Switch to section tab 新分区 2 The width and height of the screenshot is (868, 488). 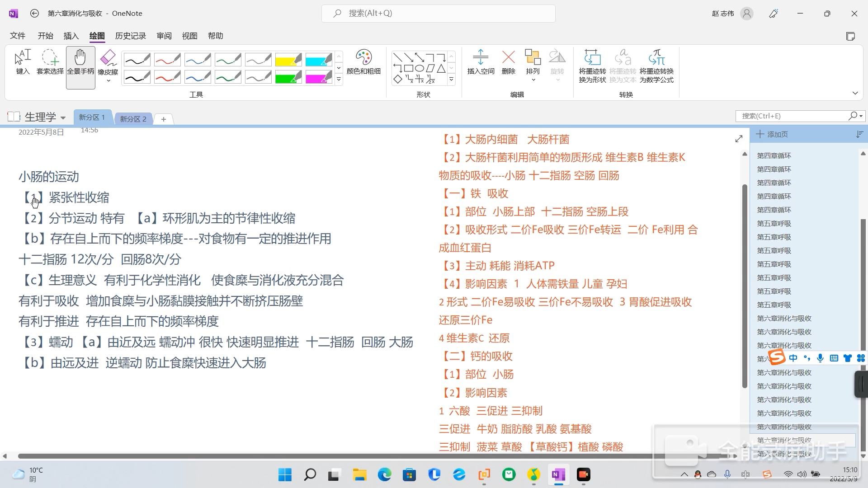133,119
